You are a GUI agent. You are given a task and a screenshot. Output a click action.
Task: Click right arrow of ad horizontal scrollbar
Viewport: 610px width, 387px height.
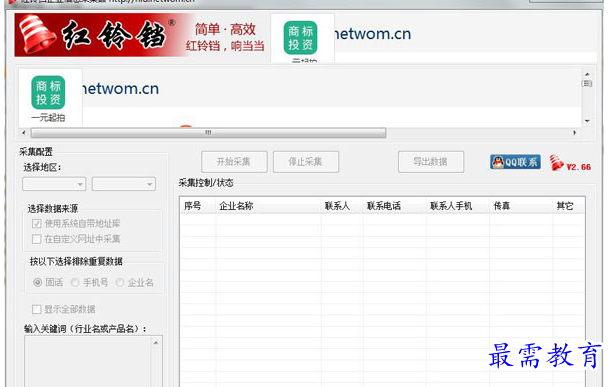click(574, 133)
